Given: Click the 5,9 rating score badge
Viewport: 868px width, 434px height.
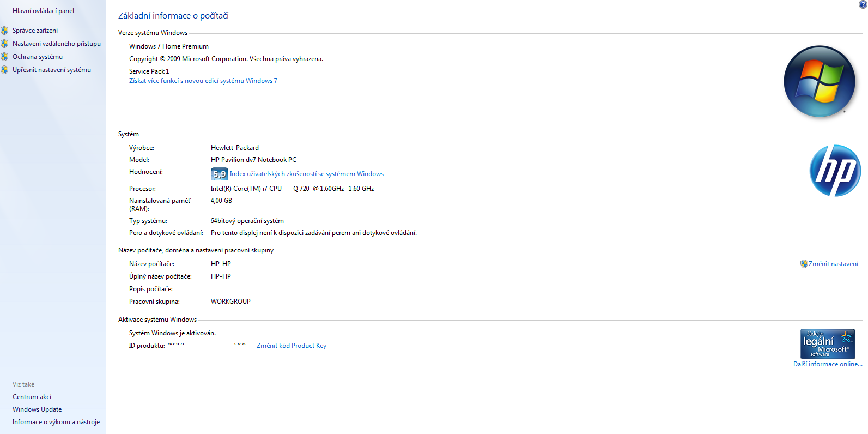Looking at the screenshot, I should tap(219, 174).
